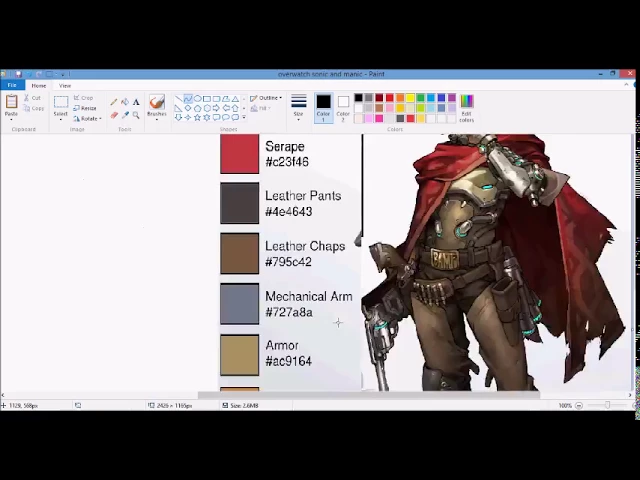Image resolution: width=640 pixels, height=480 pixels.
Task: Click the zoom slider in status bar
Action: [x=606, y=405]
